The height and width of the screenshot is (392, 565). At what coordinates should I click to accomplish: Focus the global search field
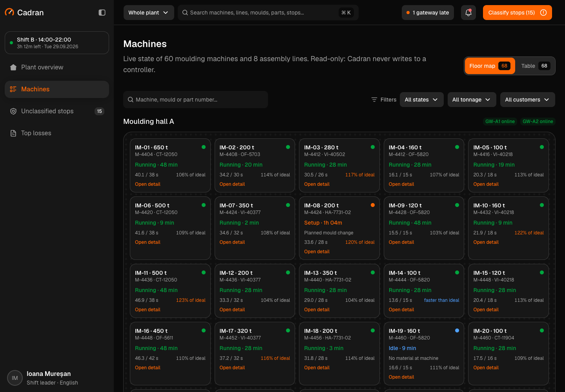268,13
